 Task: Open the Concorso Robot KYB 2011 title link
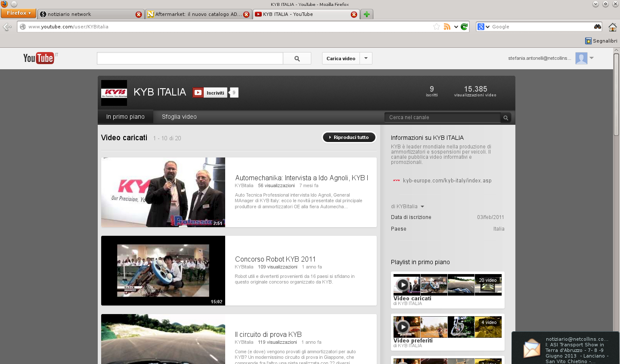[x=276, y=259]
